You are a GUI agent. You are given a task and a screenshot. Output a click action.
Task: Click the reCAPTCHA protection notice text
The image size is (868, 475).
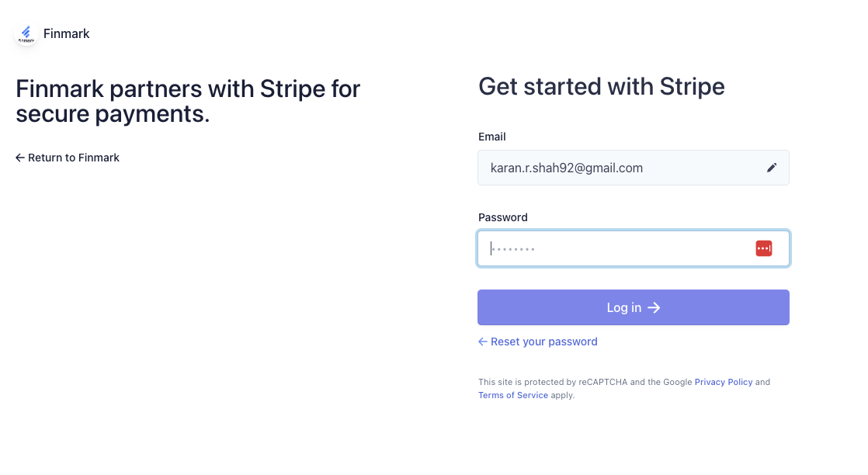click(575, 382)
